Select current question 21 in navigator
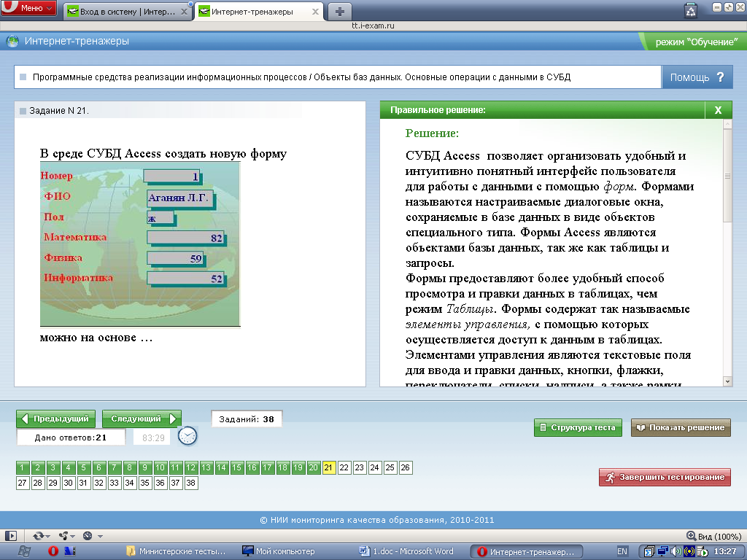 click(x=329, y=467)
